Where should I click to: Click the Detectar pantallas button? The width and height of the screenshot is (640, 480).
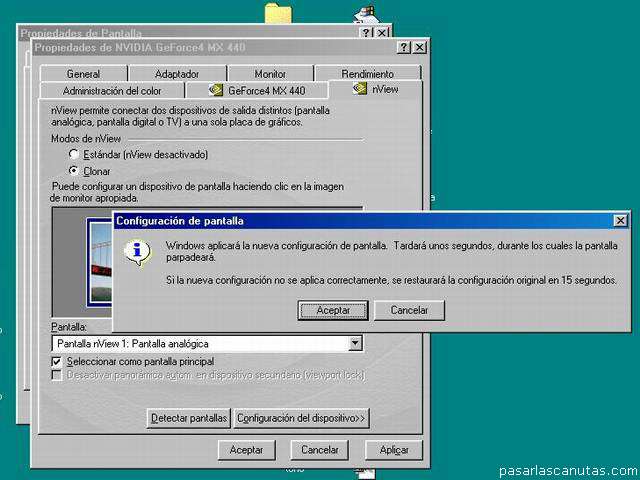[189, 418]
